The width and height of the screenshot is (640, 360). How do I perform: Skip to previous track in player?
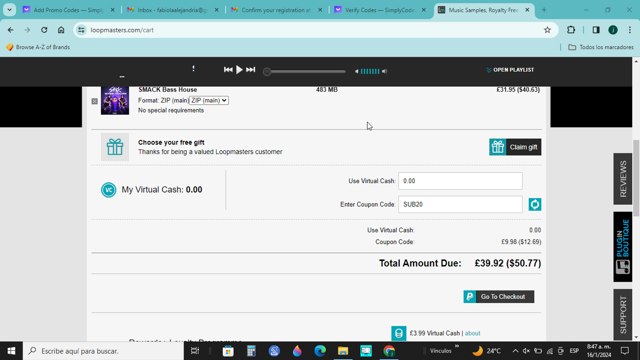pyautogui.click(x=228, y=70)
